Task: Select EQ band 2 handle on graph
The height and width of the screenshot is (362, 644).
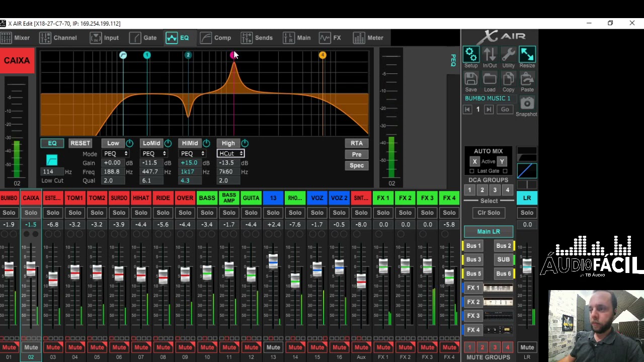Action: click(188, 55)
